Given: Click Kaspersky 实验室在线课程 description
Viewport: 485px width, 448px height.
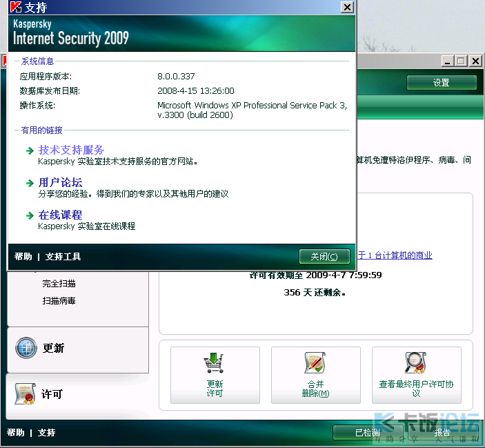Looking at the screenshot, I should (x=87, y=226).
